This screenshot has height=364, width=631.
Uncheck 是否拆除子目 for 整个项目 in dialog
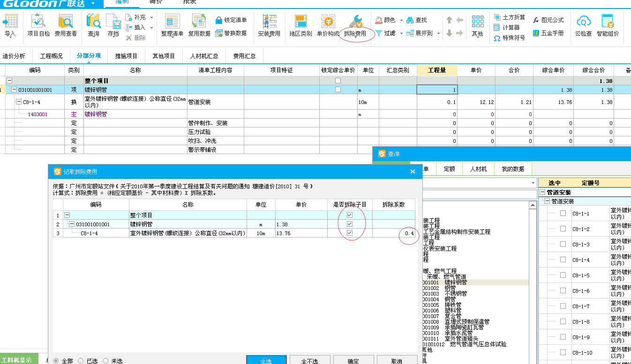(x=349, y=215)
